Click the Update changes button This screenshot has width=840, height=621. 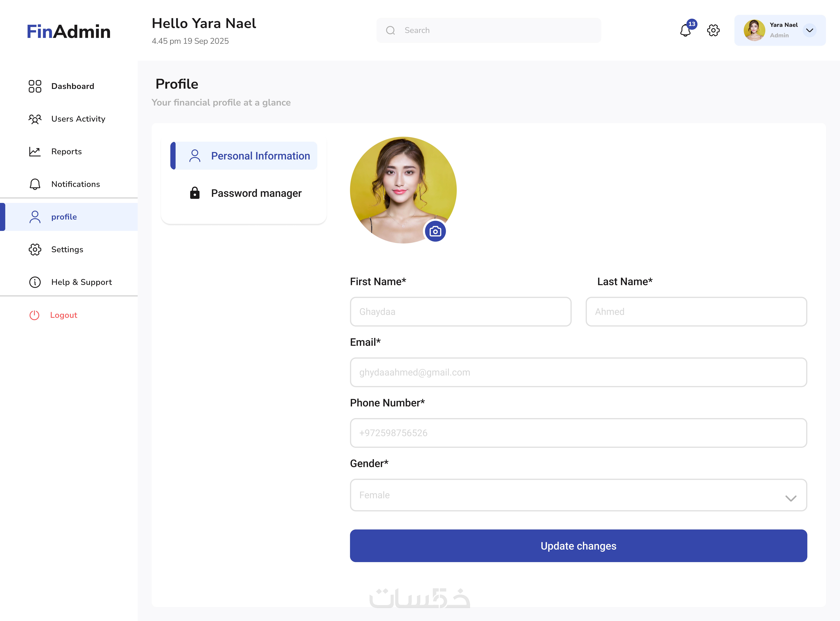578,546
